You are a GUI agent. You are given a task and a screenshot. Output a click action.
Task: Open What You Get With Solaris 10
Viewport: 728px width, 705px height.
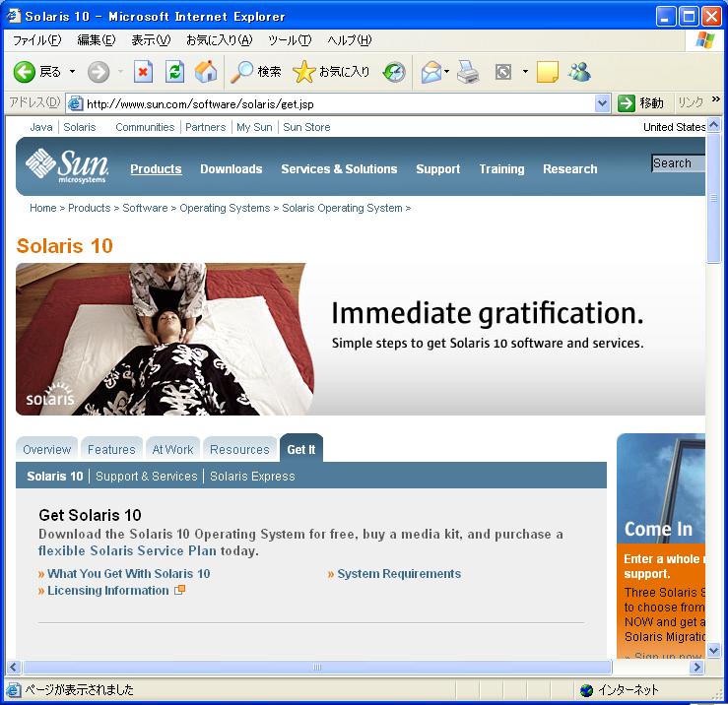coord(129,574)
